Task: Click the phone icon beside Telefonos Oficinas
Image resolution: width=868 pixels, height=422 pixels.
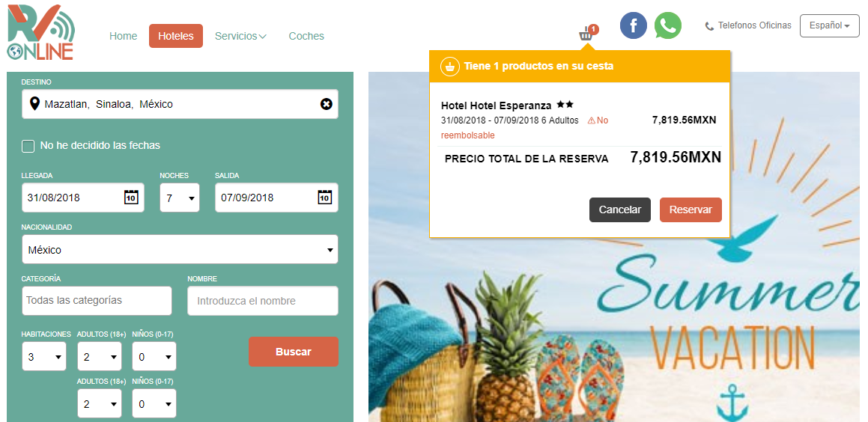Action: [x=709, y=26]
